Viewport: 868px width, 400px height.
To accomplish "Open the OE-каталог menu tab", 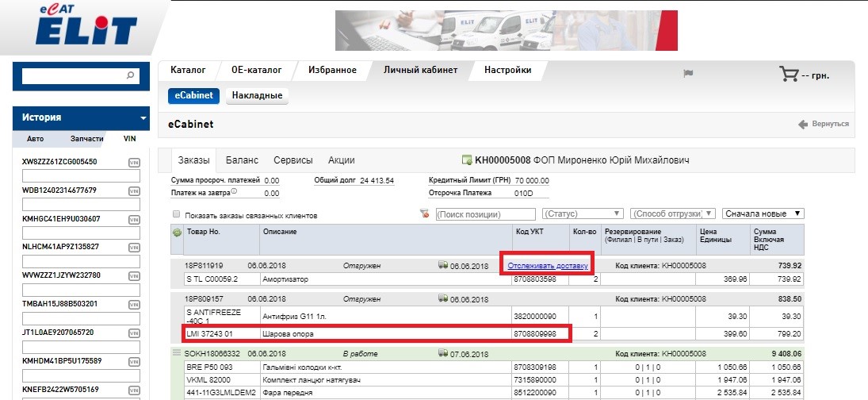I will [x=253, y=70].
